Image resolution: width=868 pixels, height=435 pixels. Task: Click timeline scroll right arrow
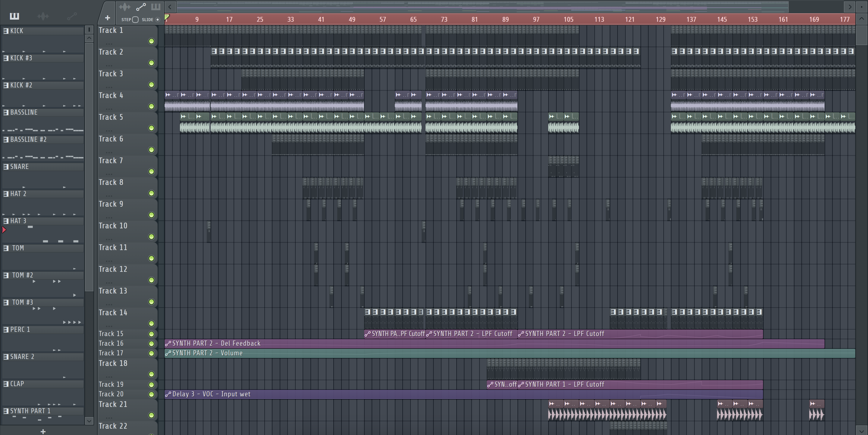850,7
